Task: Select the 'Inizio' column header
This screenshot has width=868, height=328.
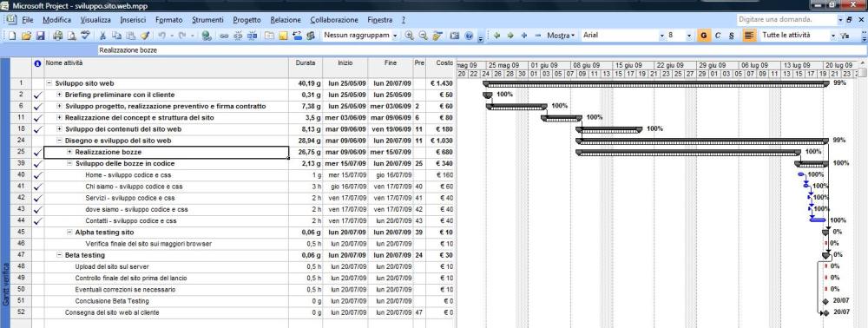Action: pos(345,69)
